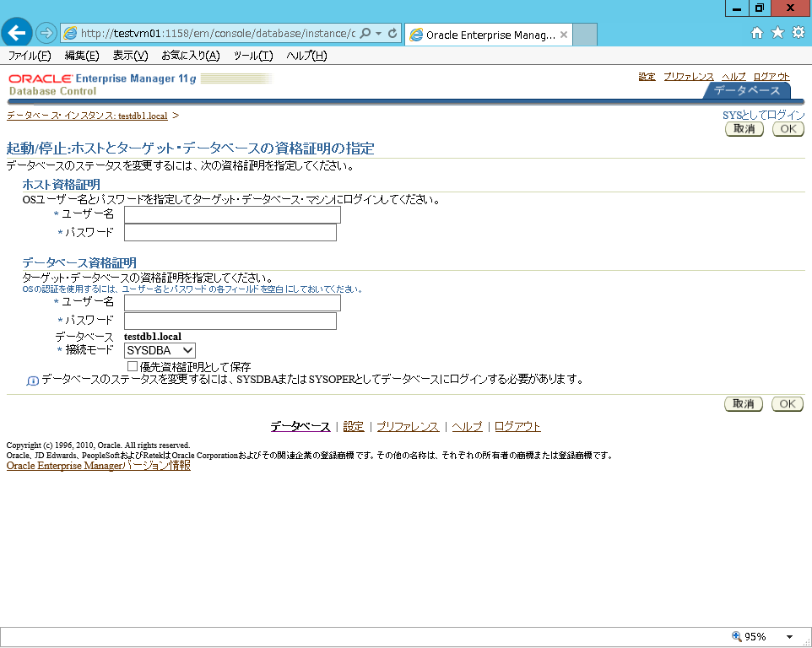Click the プリファレンス link in header
This screenshot has height=648, width=812.
click(x=689, y=77)
